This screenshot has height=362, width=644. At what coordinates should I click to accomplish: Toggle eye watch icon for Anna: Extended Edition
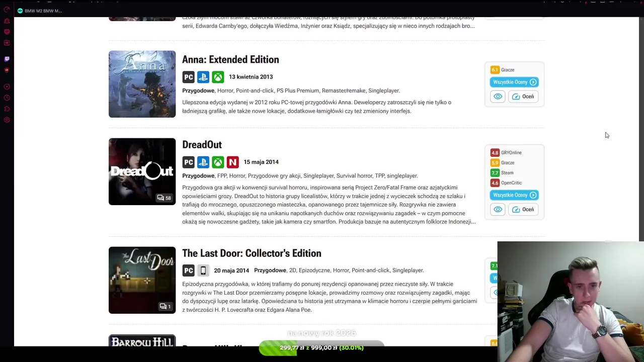click(x=498, y=97)
